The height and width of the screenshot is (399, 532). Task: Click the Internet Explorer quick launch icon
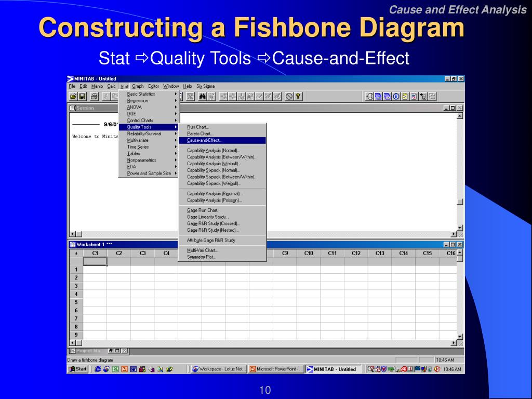98,369
